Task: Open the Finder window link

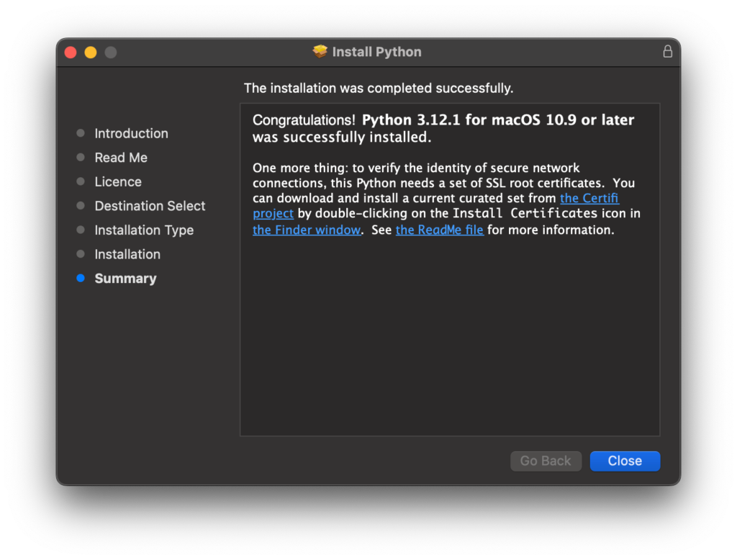Action: click(306, 230)
